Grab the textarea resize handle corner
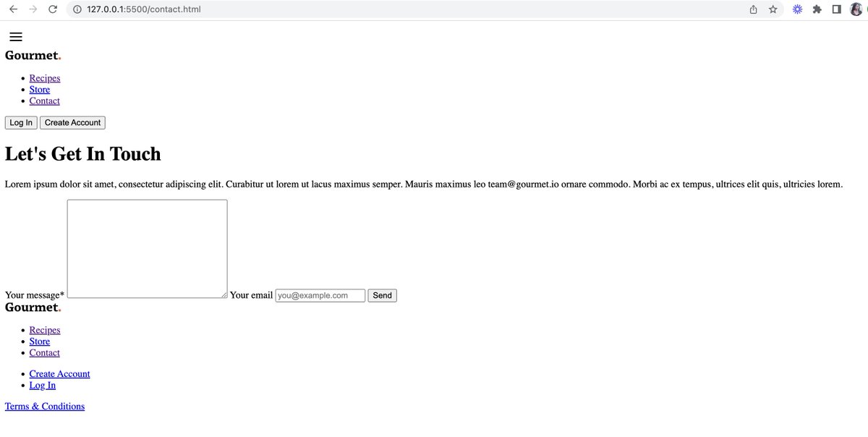Screen dimensions: 868x437 point(224,294)
